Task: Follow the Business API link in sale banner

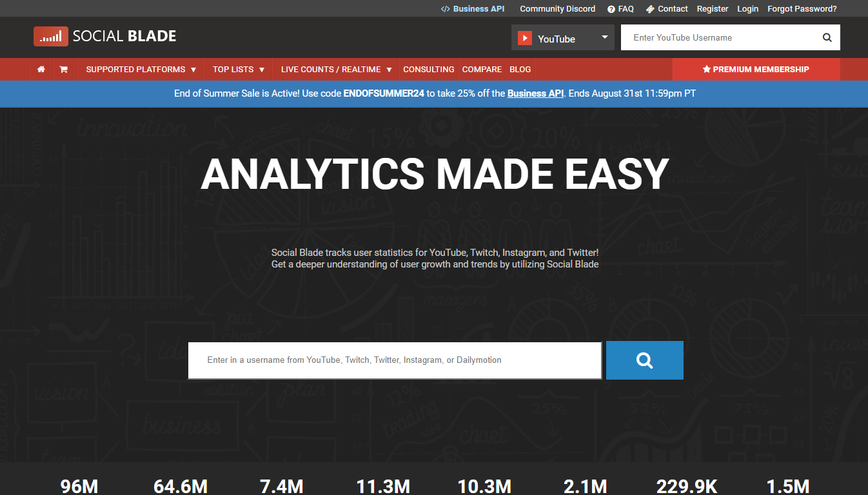Action: click(536, 93)
